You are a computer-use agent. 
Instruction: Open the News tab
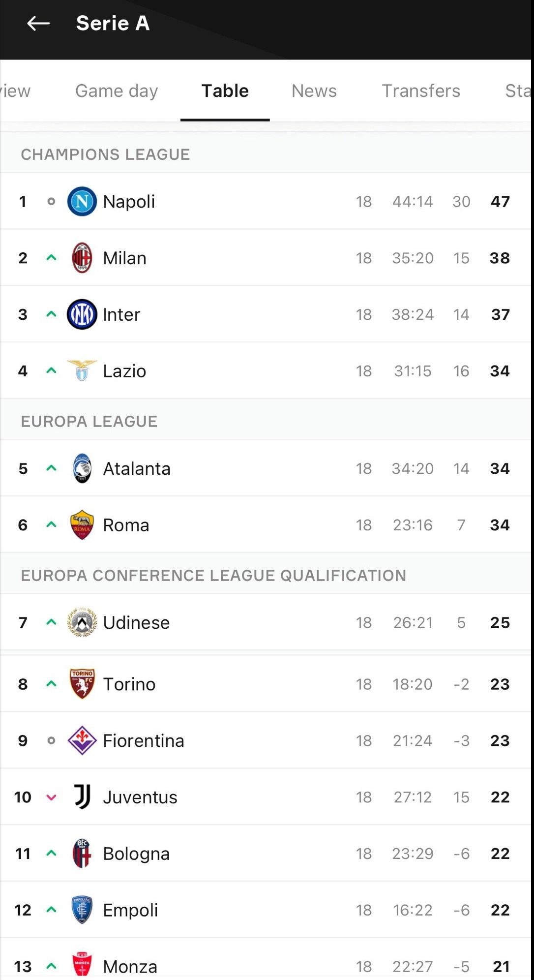[314, 91]
